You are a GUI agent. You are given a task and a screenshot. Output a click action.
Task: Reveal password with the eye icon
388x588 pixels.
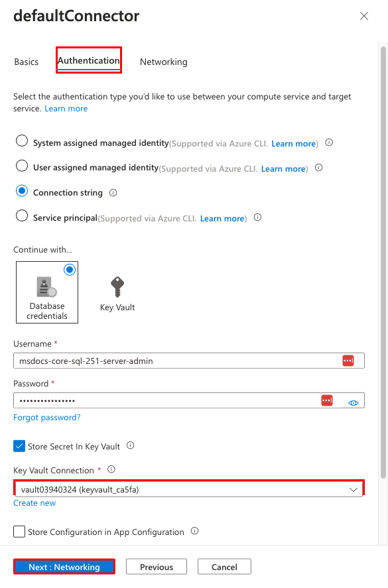[353, 403]
